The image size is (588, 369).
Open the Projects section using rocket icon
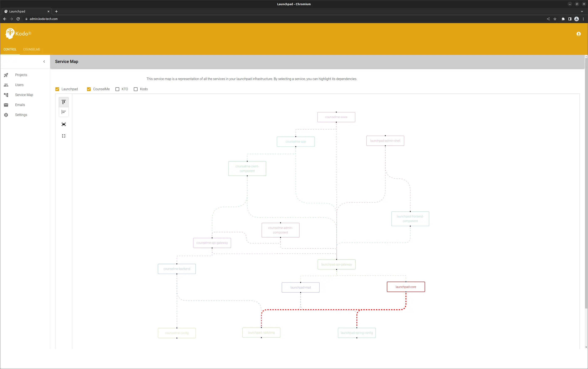[6, 75]
